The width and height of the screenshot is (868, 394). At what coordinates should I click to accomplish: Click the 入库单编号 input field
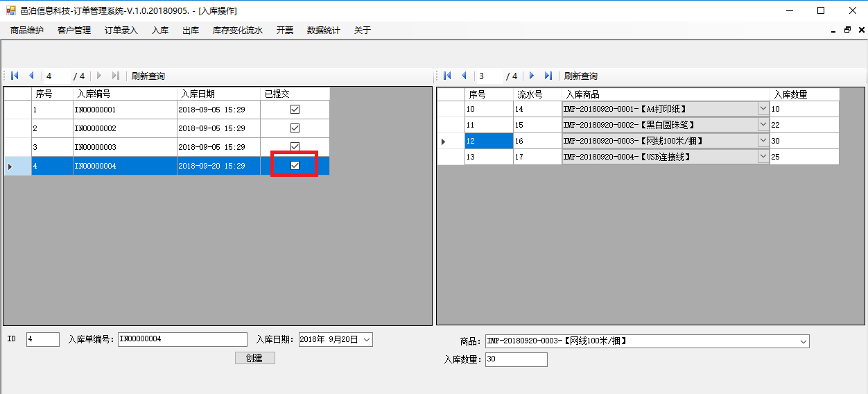[182, 339]
